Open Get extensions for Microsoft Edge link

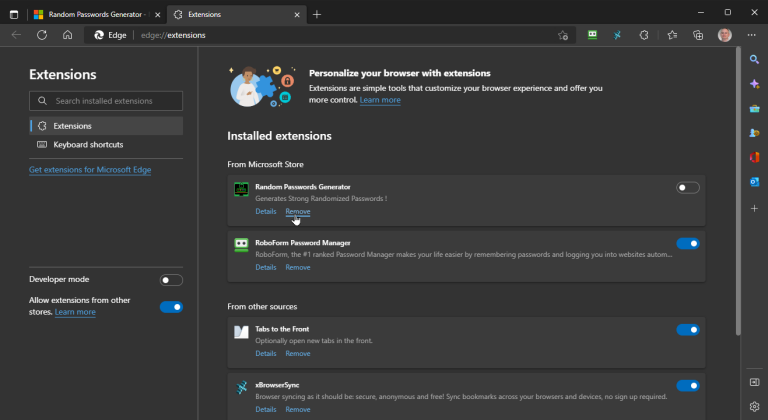click(x=90, y=170)
